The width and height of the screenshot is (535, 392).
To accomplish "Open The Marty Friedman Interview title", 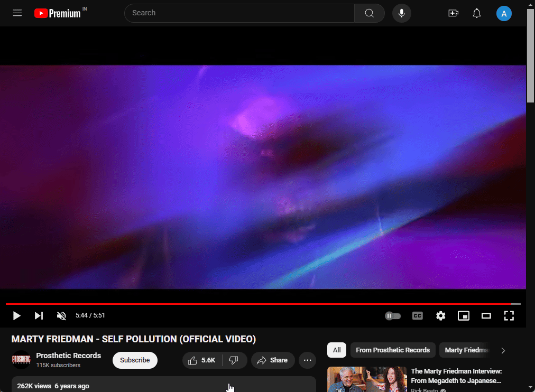I will (456, 376).
